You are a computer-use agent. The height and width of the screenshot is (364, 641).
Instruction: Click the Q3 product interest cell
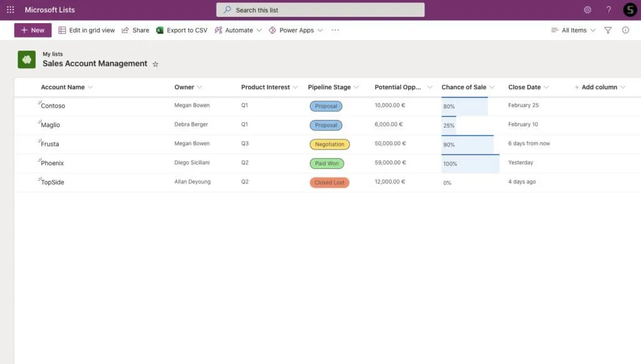(245, 143)
